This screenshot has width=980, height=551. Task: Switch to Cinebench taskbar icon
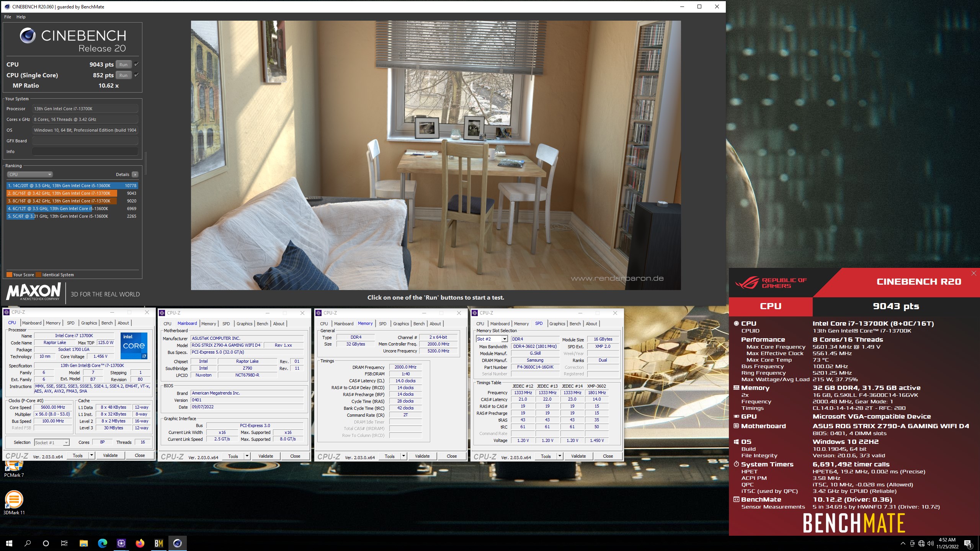[x=177, y=543]
